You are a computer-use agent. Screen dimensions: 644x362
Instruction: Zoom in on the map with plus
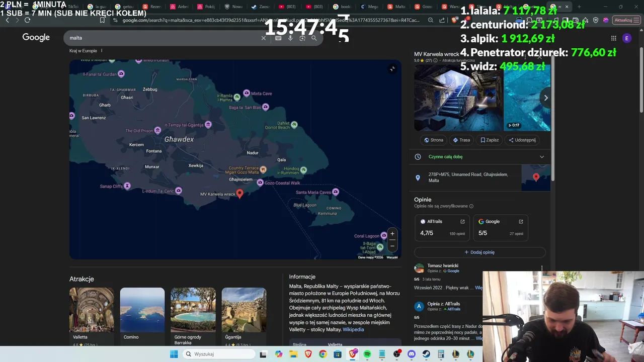tap(392, 234)
